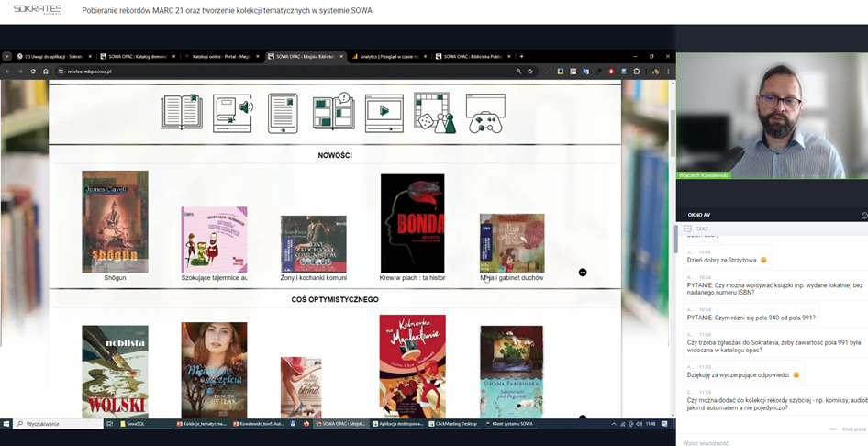Open the comics category icon
868x446 pixels.
tap(333, 112)
